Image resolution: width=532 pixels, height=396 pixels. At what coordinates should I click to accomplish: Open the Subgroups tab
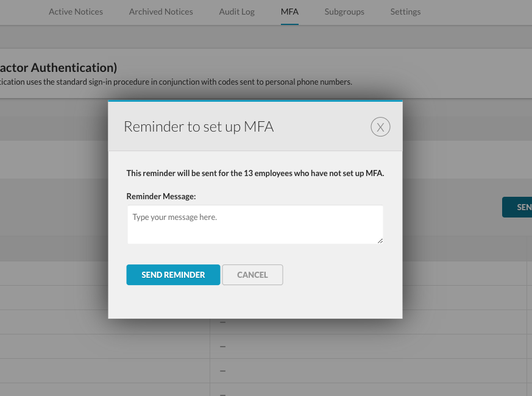pos(344,12)
